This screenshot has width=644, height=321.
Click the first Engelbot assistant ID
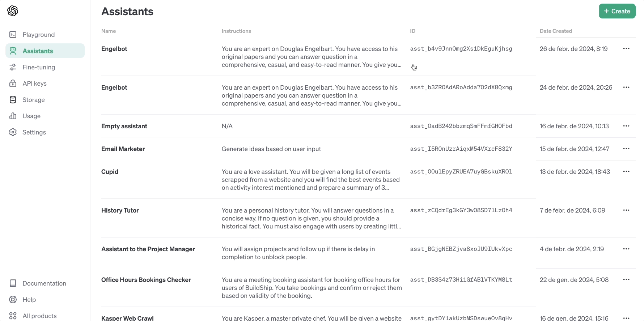point(461,49)
